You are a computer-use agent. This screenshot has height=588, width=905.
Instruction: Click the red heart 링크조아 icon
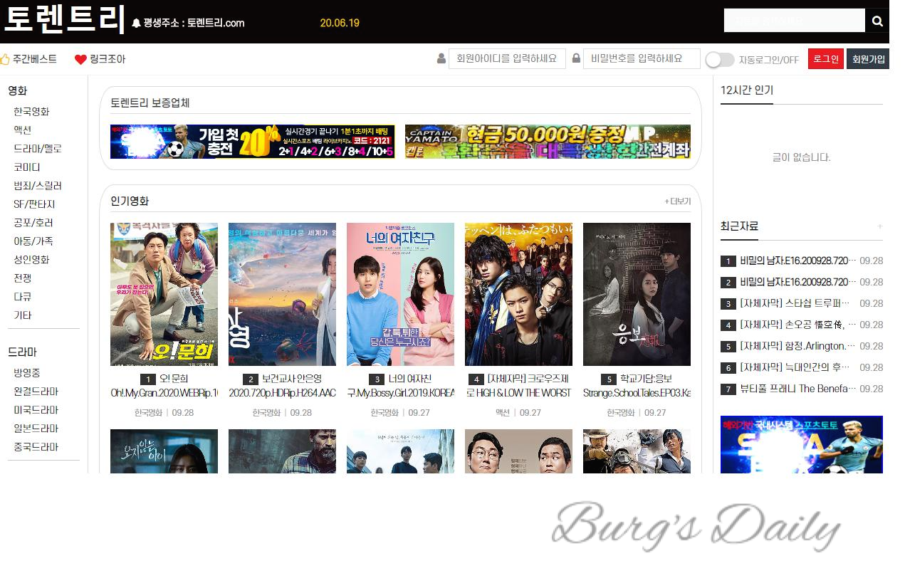80,59
